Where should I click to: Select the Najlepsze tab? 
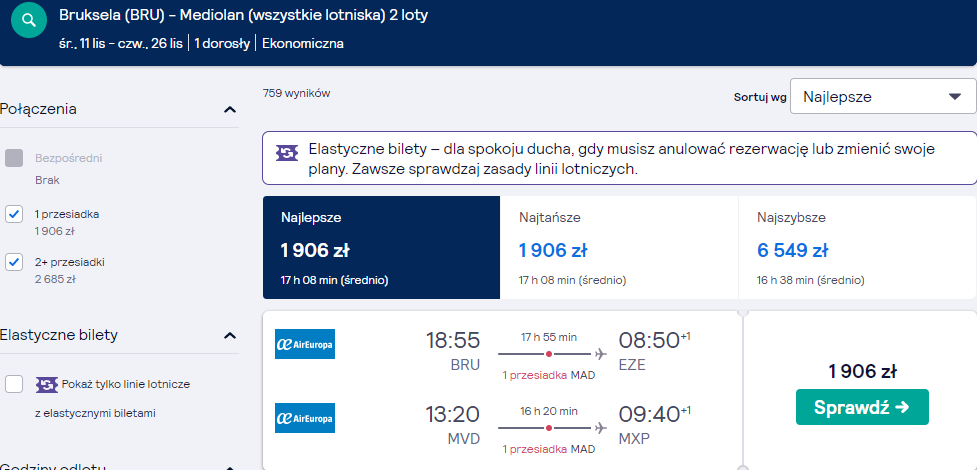pyautogui.click(x=381, y=247)
